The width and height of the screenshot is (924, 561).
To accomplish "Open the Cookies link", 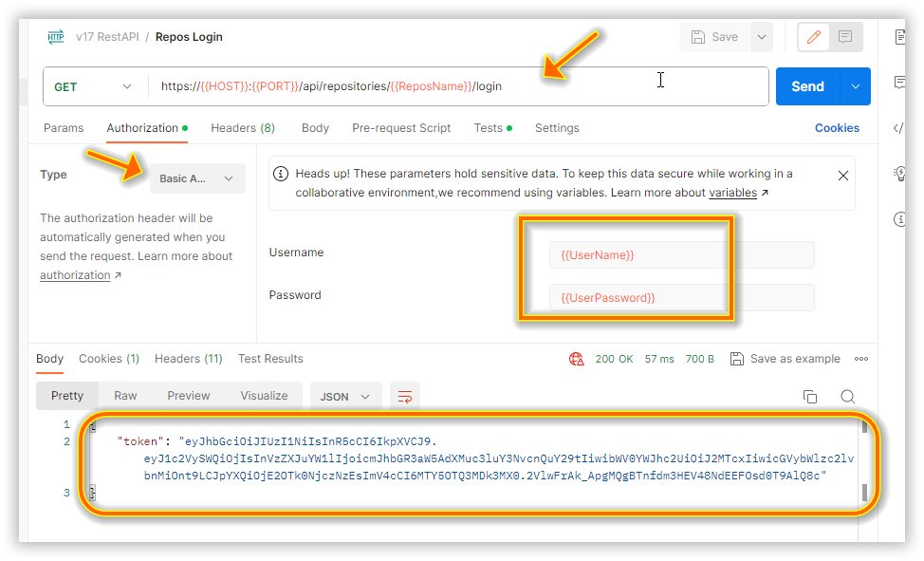I will point(837,128).
